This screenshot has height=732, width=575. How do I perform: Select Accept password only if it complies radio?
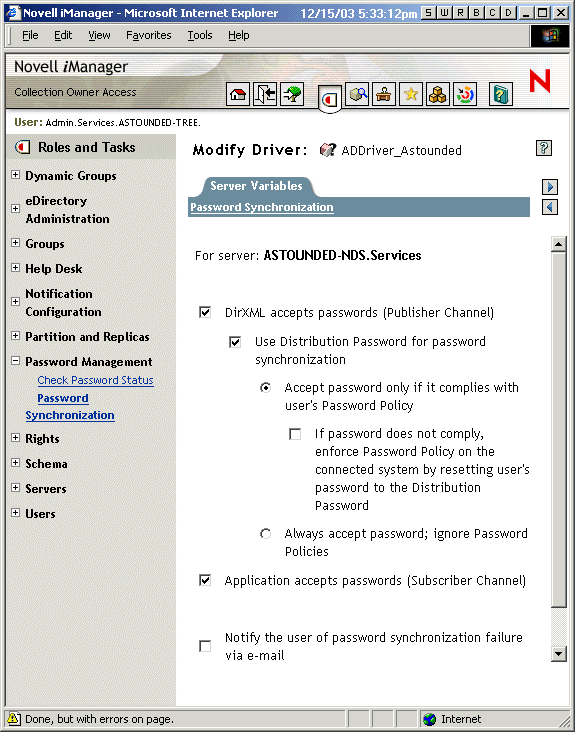pyautogui.click(x=265, y=387)
